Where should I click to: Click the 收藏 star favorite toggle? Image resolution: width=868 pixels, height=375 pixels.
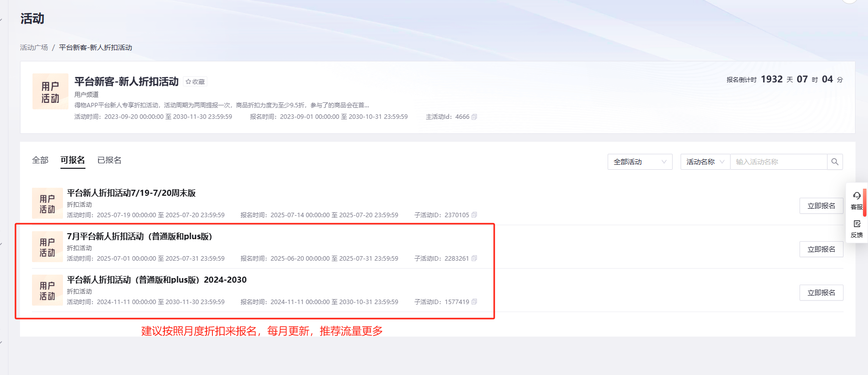195,82
